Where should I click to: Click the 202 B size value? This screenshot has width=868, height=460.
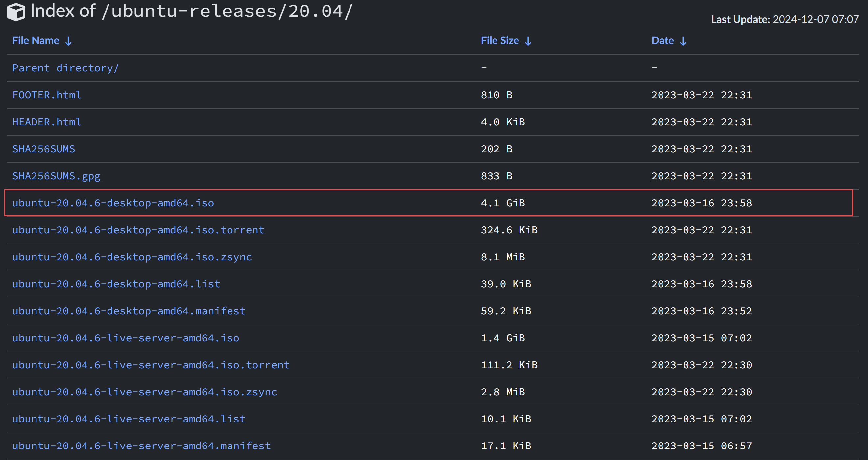(496, 149)
